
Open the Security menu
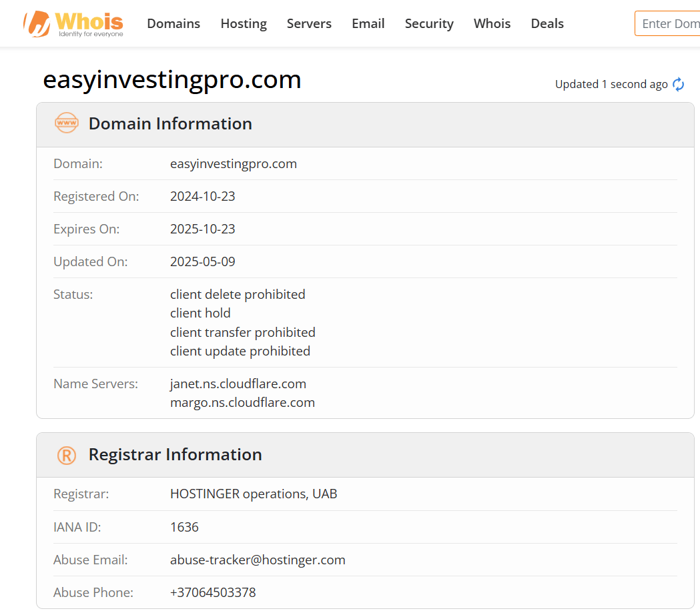[429, 23]
